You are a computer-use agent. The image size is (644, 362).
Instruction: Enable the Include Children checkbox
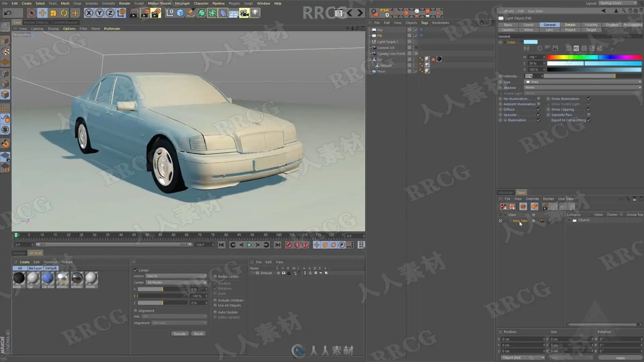point(215,300)
